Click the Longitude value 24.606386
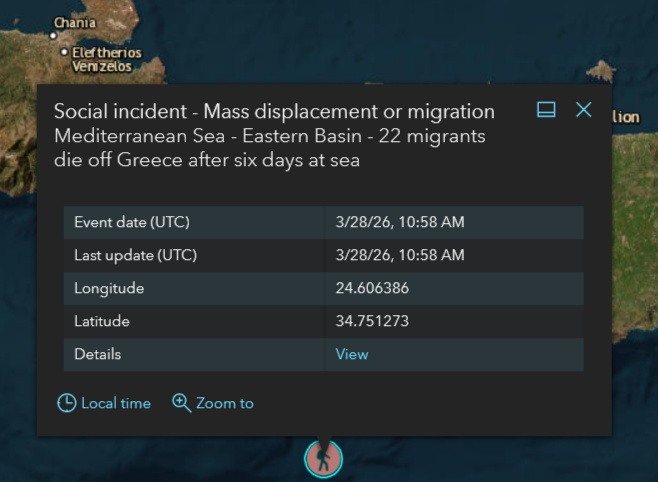The height and width of the screenshot is (482, 658). [373, 288]
